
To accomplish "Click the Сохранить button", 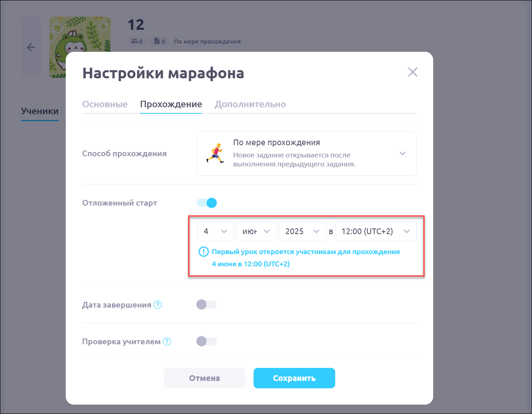I will coord(294,378).
